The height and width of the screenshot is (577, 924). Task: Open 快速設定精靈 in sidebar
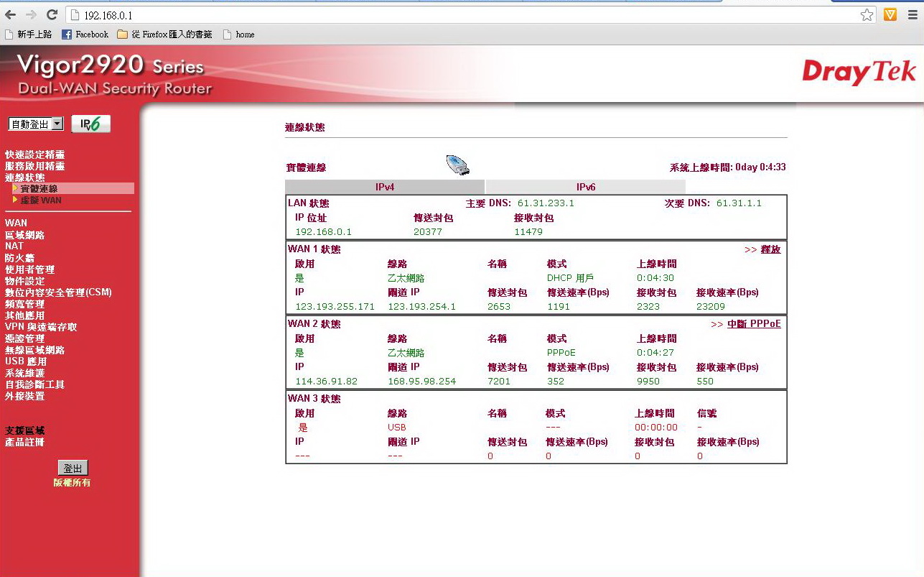34,154
